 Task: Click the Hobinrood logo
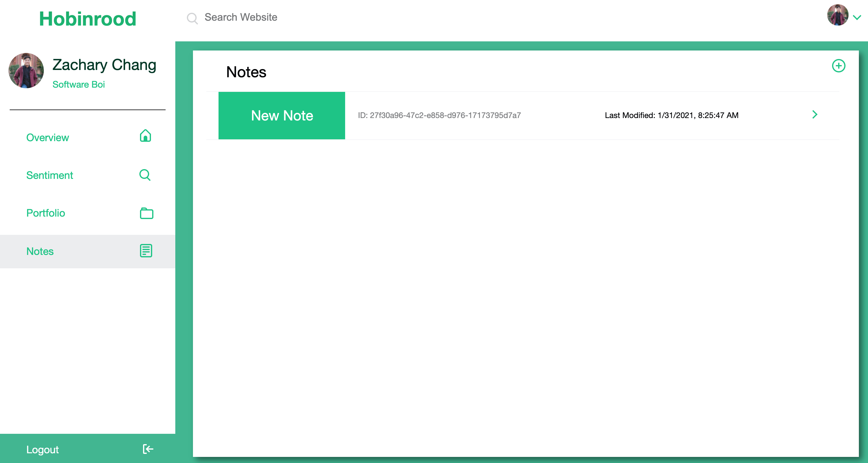[88, 19]
